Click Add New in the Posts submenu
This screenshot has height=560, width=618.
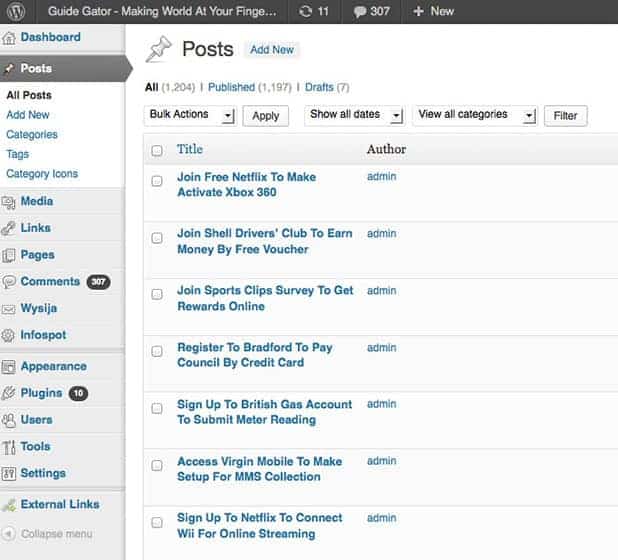tap(28, 115)
